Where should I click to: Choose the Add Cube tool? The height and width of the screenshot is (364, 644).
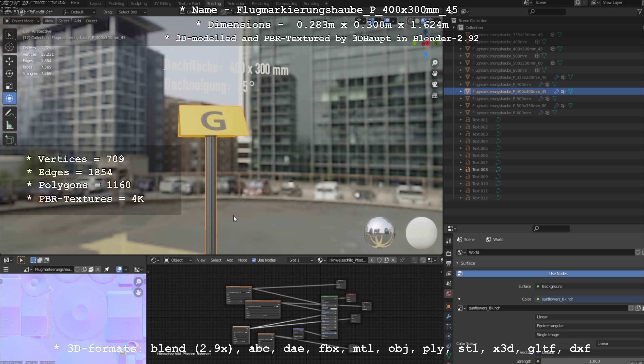tap(9, 140)
